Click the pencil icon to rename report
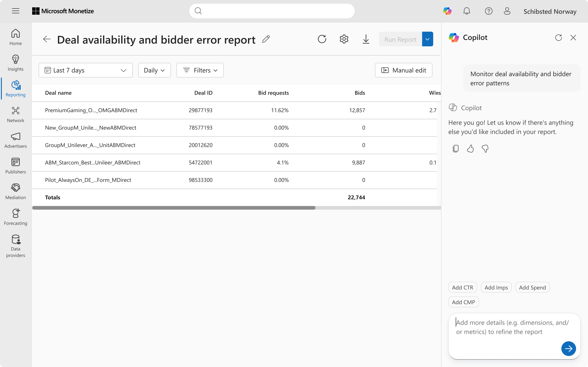 (266, 39)
